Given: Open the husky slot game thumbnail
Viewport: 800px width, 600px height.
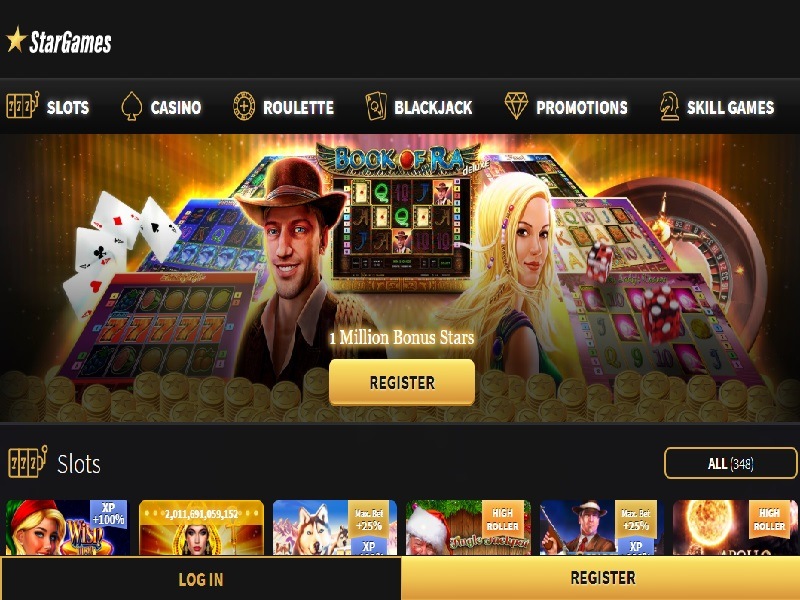Looking at the screenshot, I should (335, 527).
